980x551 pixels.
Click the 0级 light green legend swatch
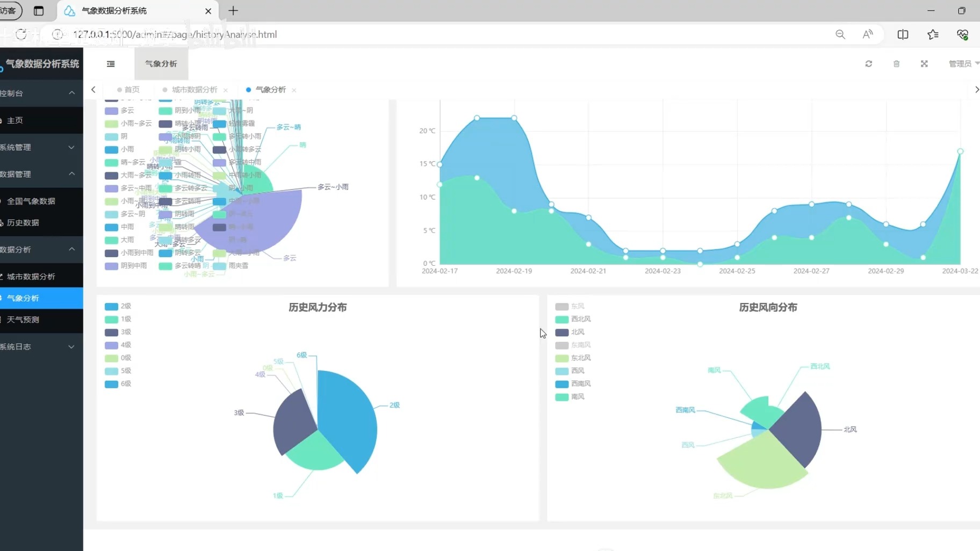pyautogui.click(x=111, y=358)
